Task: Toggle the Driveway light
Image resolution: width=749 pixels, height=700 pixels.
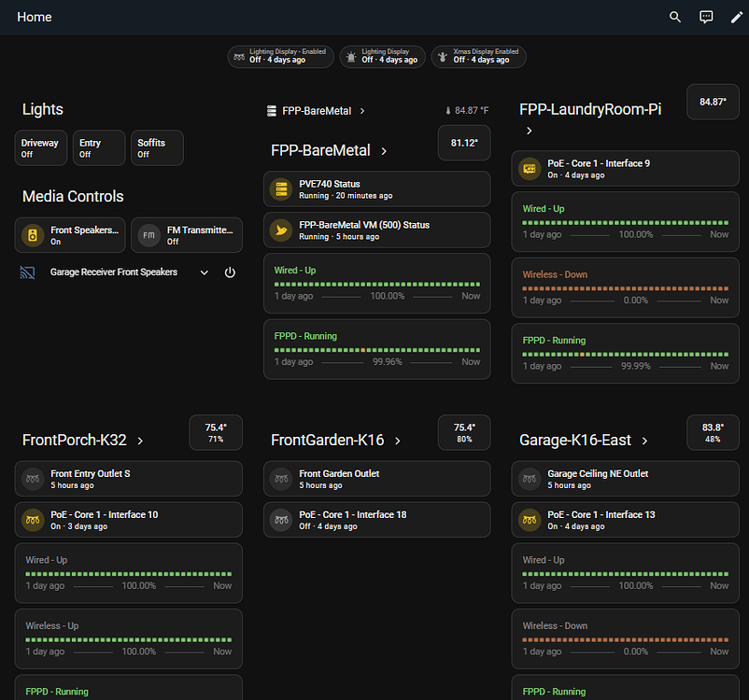Action: 40,147
